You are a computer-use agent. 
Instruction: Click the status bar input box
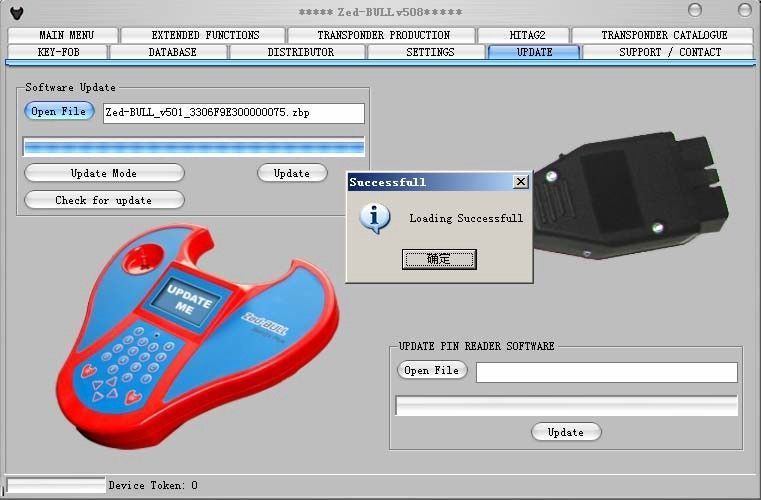[x=56, y=485]
